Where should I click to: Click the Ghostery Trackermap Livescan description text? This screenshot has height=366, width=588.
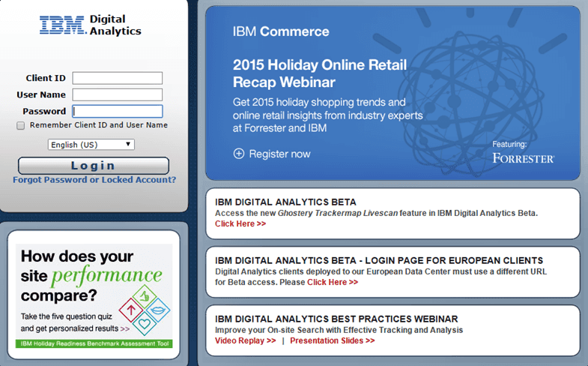point(376,213)
